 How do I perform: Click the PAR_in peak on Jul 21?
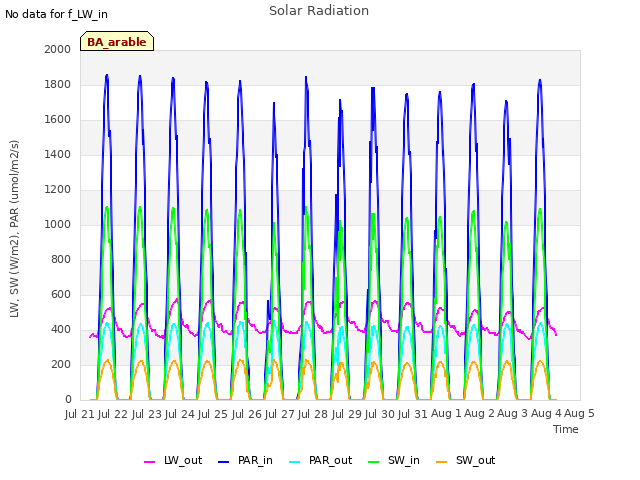click(107, 75)
